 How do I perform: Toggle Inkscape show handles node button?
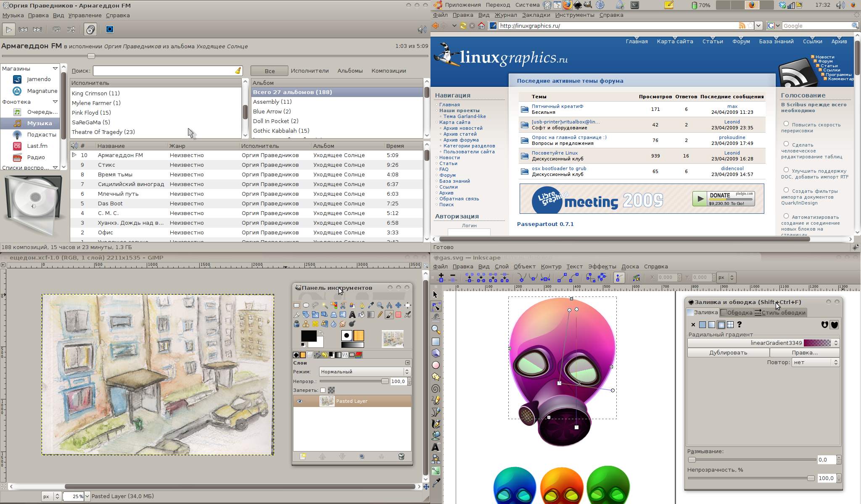[x=619, y=277]
